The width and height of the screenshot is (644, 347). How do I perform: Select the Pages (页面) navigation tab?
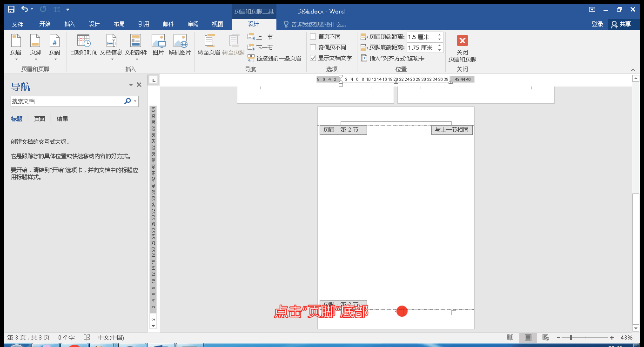coord(40,119)
